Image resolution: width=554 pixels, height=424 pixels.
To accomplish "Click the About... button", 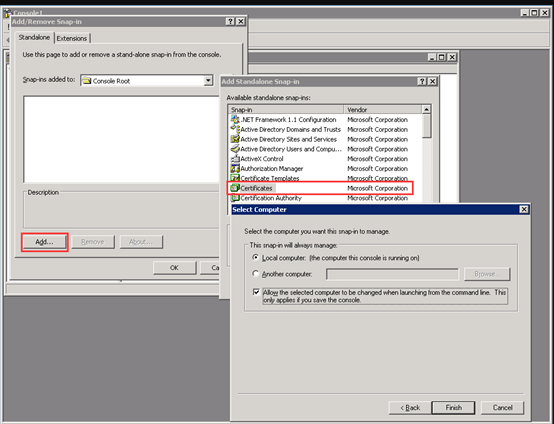I will point(141,242).
